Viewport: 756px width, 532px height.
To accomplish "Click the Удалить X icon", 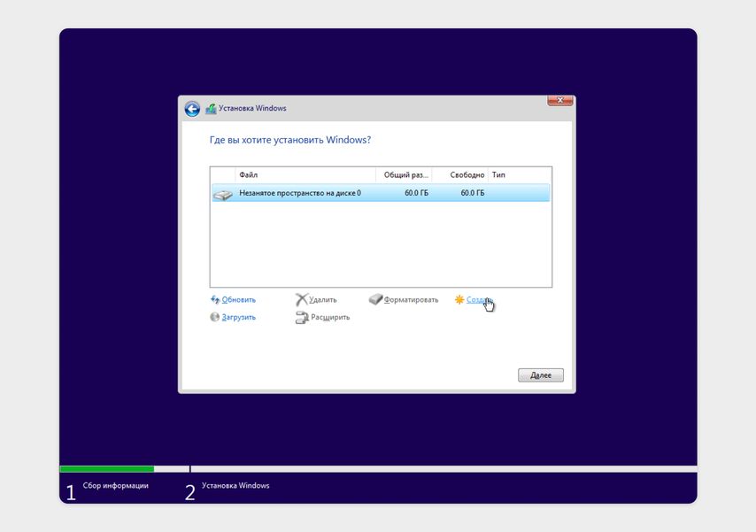I will coord(301,299).
